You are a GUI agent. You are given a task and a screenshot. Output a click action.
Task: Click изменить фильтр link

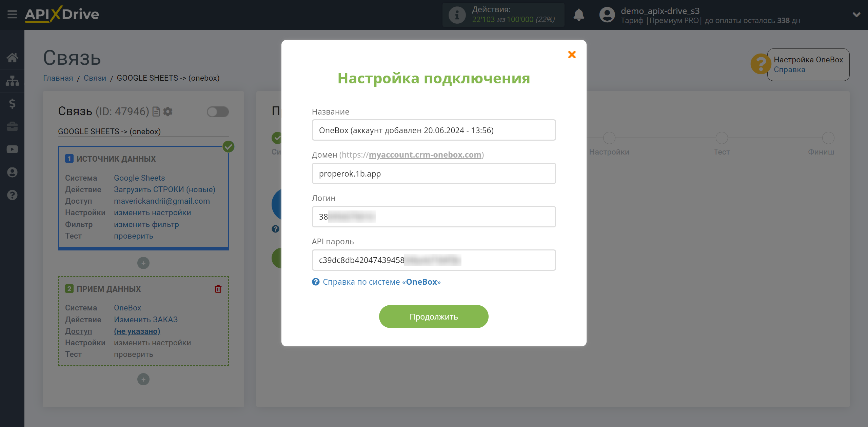point(146,224)
